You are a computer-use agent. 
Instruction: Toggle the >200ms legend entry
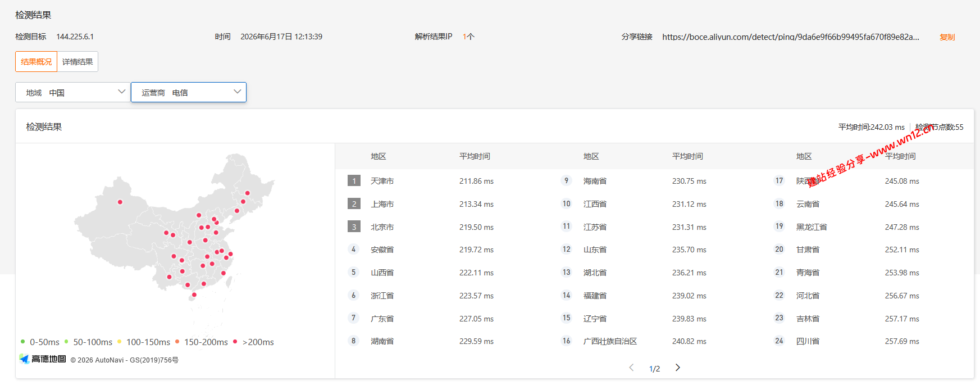click(x=253, y=342)
